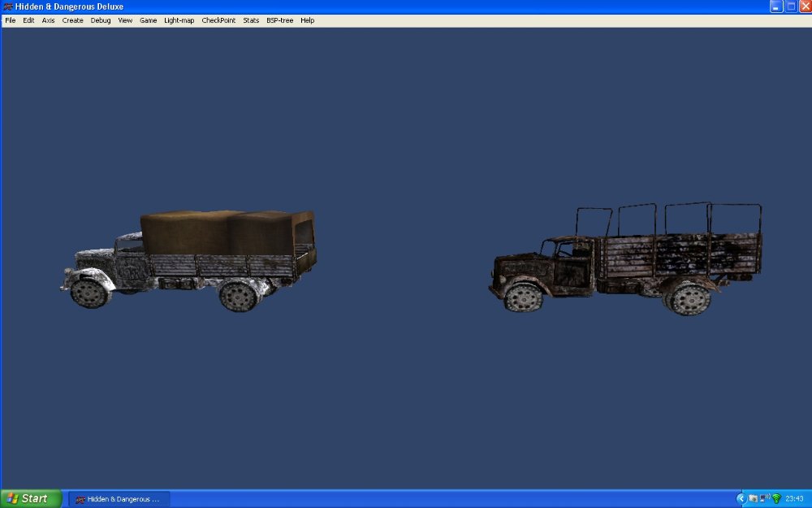Open the Debug menu
The height and width of the screenshot is (508, 812).
[101, 20]
